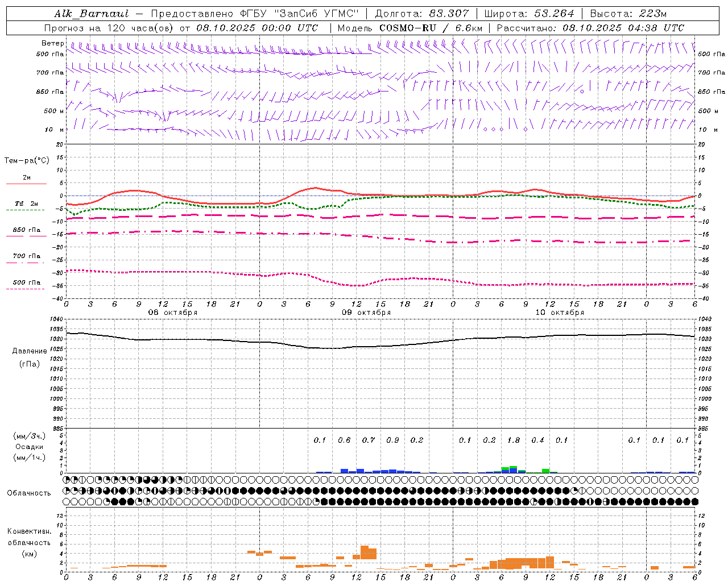Click the 'Осадки' precipitation label
This screenshot has width=728, height=582.
tap(29, 447)
